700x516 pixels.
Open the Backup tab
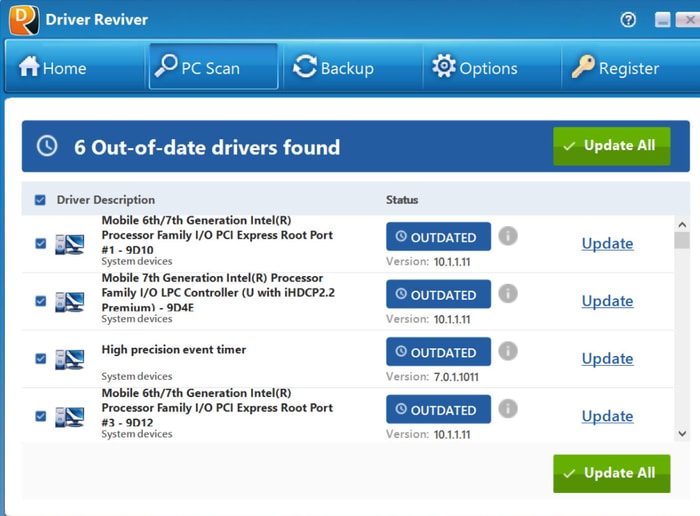point(353,67)
